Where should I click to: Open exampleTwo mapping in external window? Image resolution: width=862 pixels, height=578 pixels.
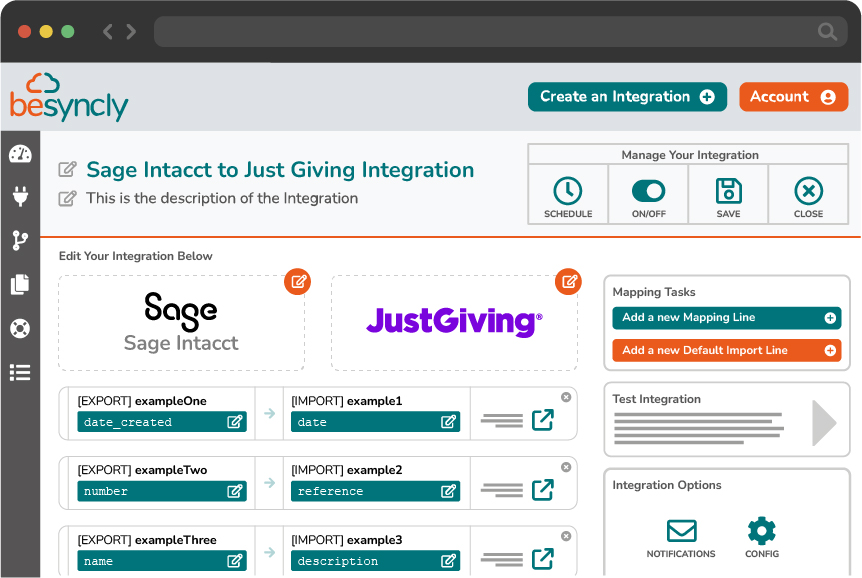pos(543,489)
